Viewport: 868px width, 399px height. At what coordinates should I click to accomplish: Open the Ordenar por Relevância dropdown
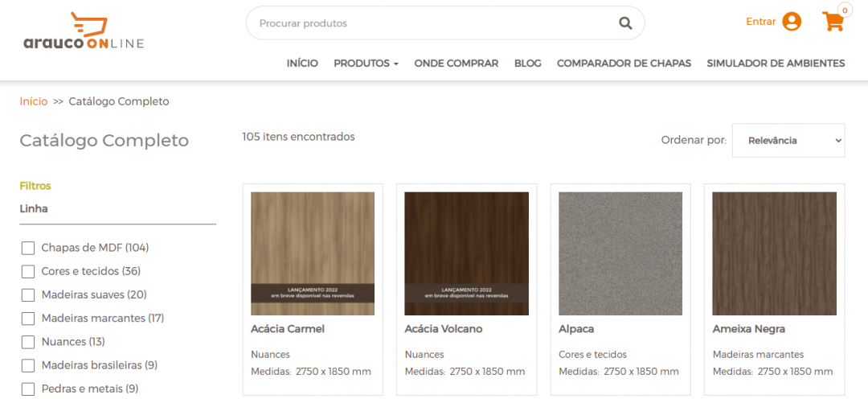tap(788, 140)
